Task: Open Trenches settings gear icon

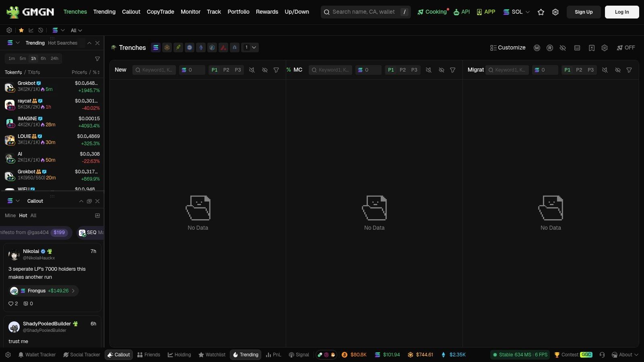Action: [605, 48]
